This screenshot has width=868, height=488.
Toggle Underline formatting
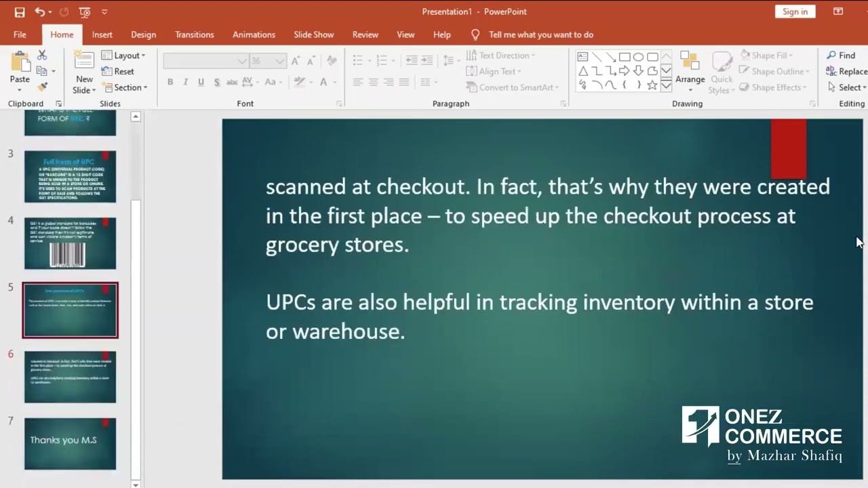[201, 82]
